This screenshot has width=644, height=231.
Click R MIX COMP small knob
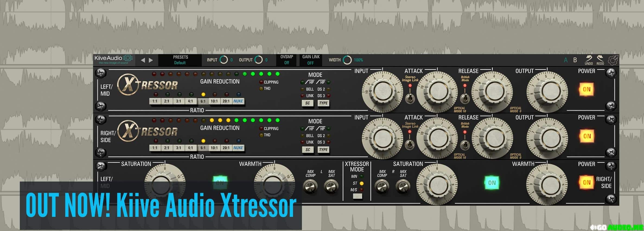click(382, 186)
